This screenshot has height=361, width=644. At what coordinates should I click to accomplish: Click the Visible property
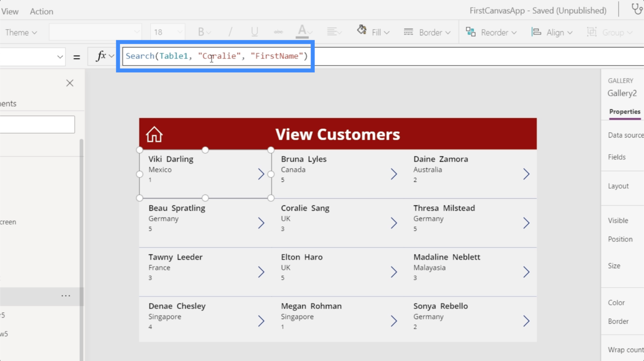click(618, 221)
